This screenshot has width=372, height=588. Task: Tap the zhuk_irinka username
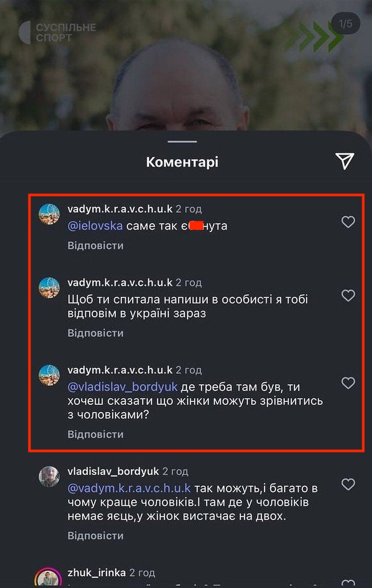click(x=96, y=572)
